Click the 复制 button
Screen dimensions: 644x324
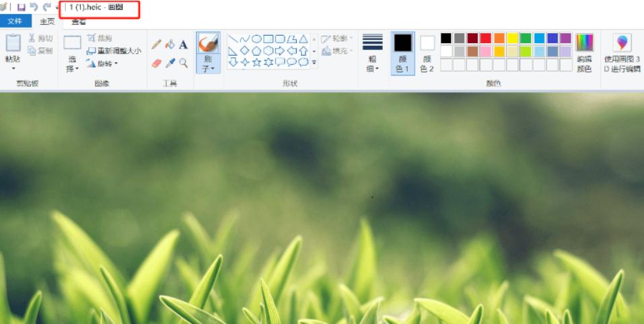(40, 51)
